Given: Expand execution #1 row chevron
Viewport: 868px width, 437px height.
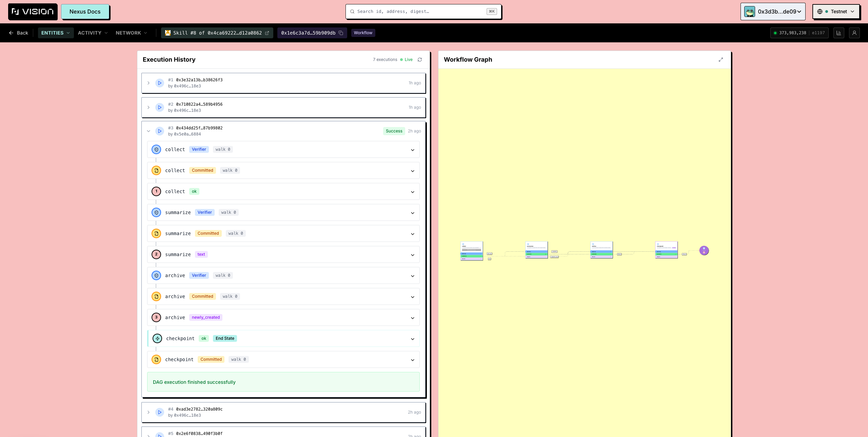Looking at the screenshot, I should [x=149, y=83].
